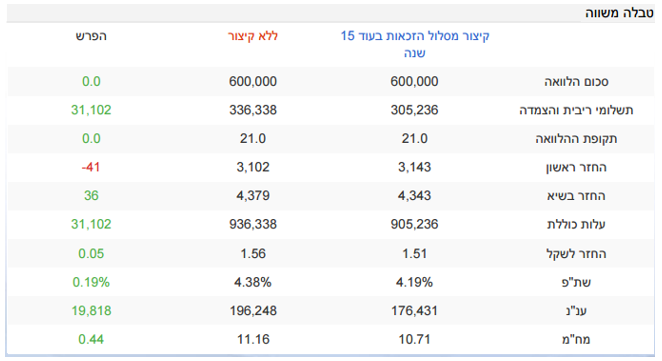The height and width of the screenshot is (361, 662).
Task: Click the 905,236 total cost value
Action: tap(415, 224)
